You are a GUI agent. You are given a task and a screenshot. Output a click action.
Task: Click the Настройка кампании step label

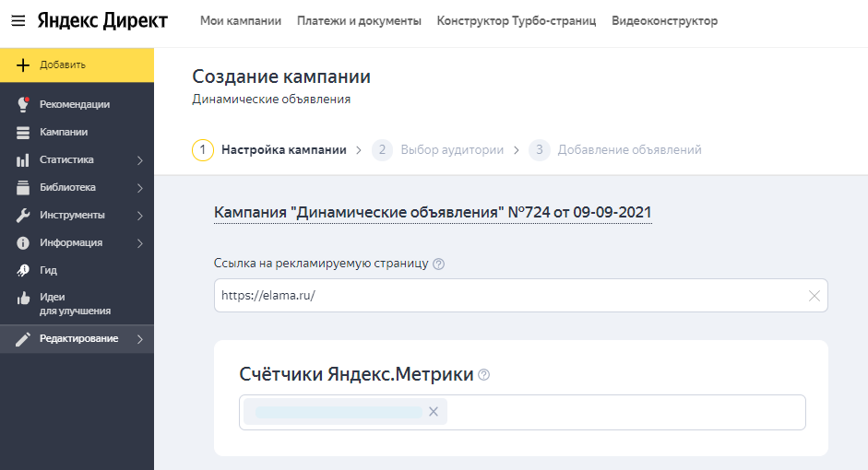click(x=284, y=150)
